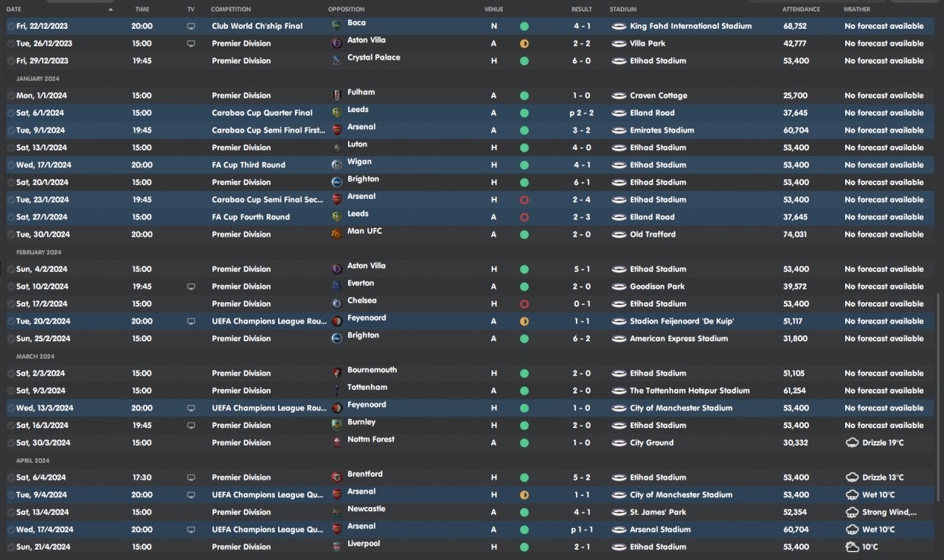The height and width of the screenshot is (560, 944).
Task: Click the stadium icon beside Villa Park
Action: click(x=619, y=43)
